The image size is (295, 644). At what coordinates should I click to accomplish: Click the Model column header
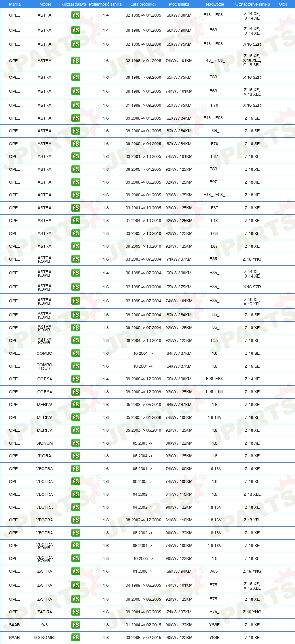[x=45, y=4]
